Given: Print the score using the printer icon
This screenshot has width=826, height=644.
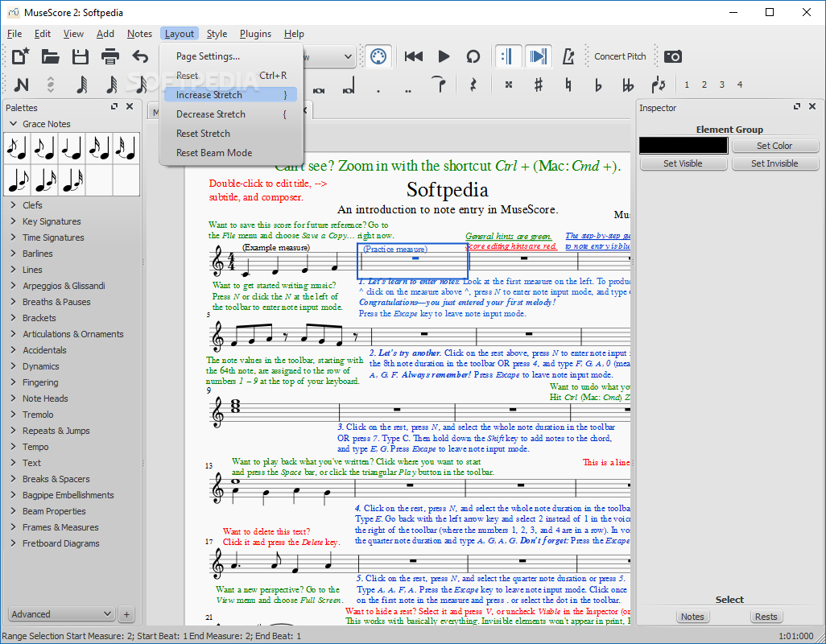Looking at the screenshot, I should pos(110,56).
